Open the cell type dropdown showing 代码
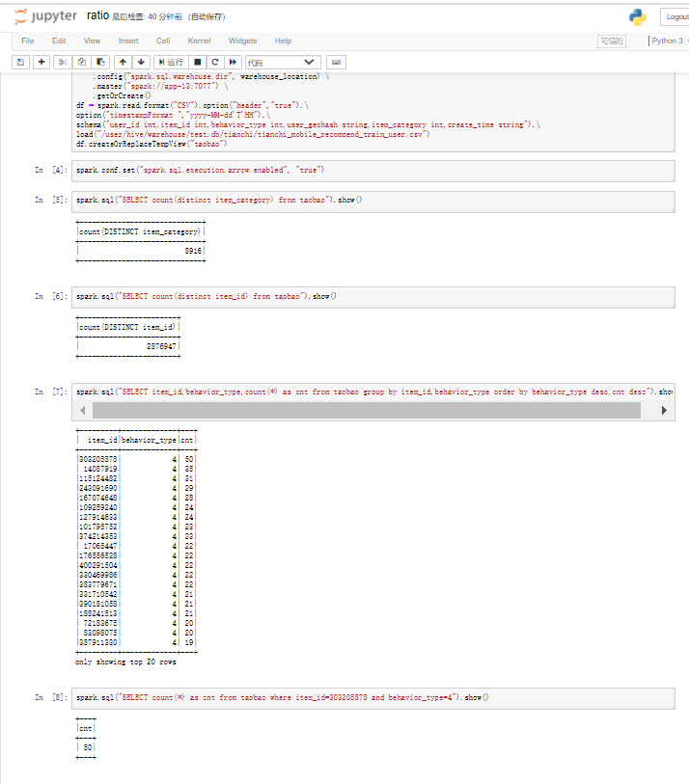 pyautogui.click(x=282, y=62)
